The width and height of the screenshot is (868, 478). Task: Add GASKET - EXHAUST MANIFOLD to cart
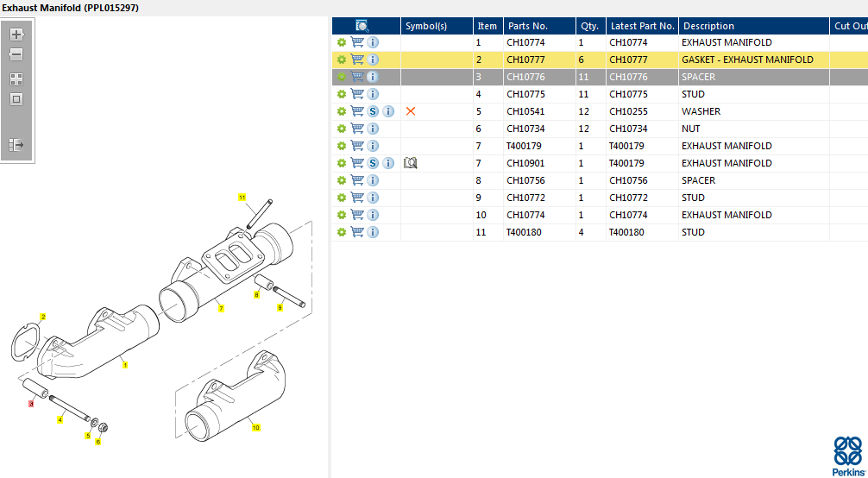pos(357,60)
